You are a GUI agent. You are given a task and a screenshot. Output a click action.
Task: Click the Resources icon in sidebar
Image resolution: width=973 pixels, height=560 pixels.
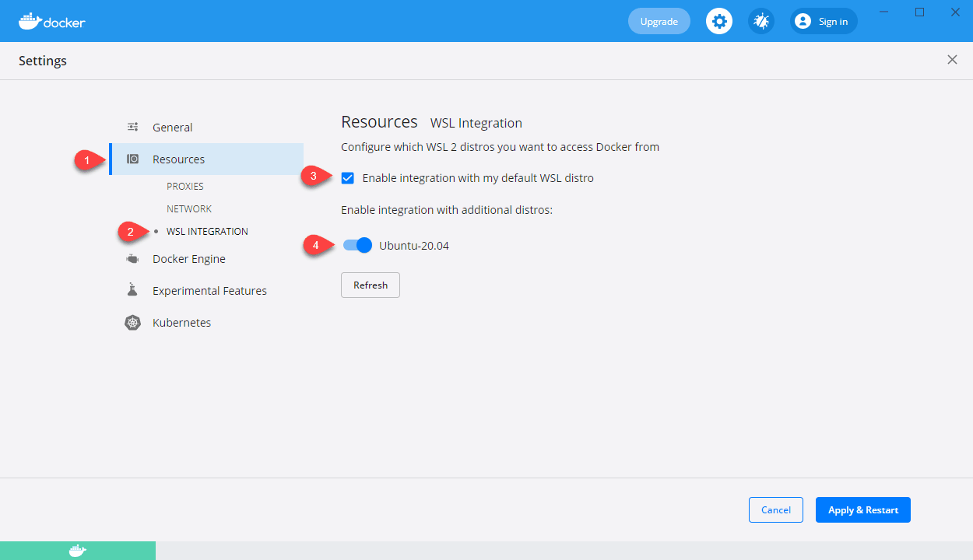click(x=133, y=159)
